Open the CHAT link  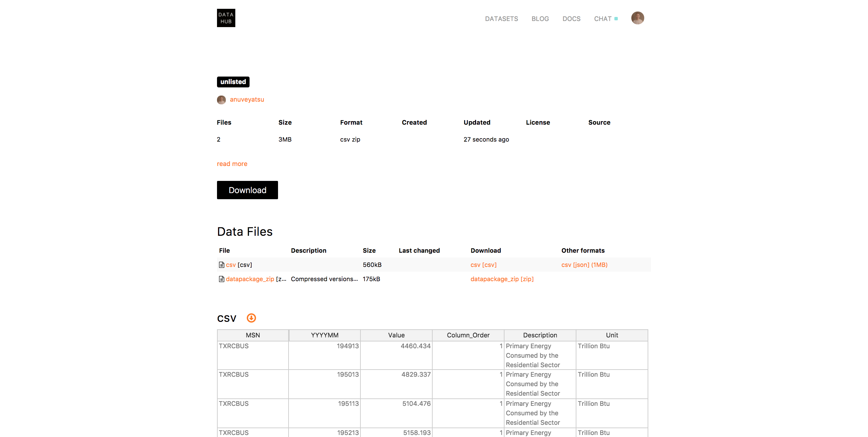point(603,19)
